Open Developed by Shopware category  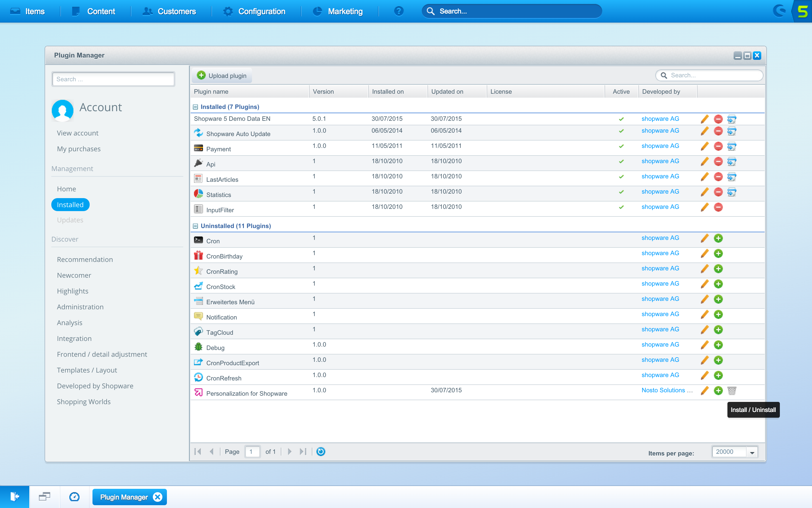pyautogui.click(x=95, y=386)
